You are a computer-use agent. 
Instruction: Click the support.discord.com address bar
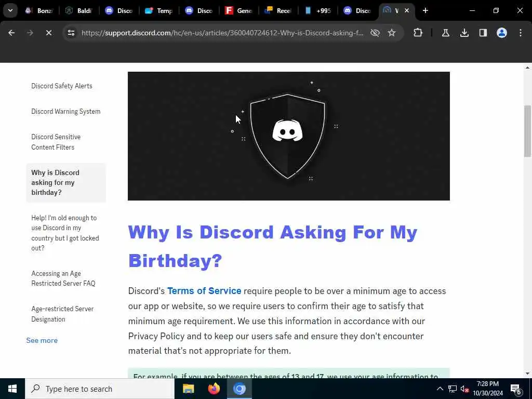pyautogui.click(x=222, y=33)
